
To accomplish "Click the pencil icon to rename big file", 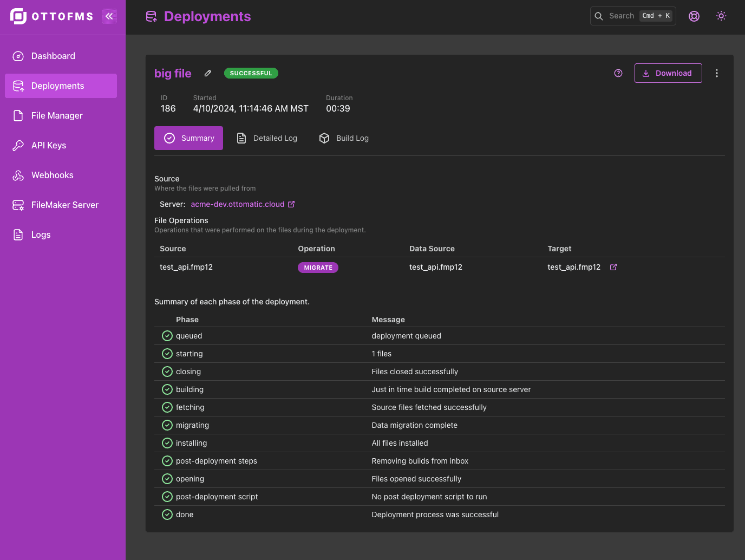I will pyautogui.click(x=207, y=73).
